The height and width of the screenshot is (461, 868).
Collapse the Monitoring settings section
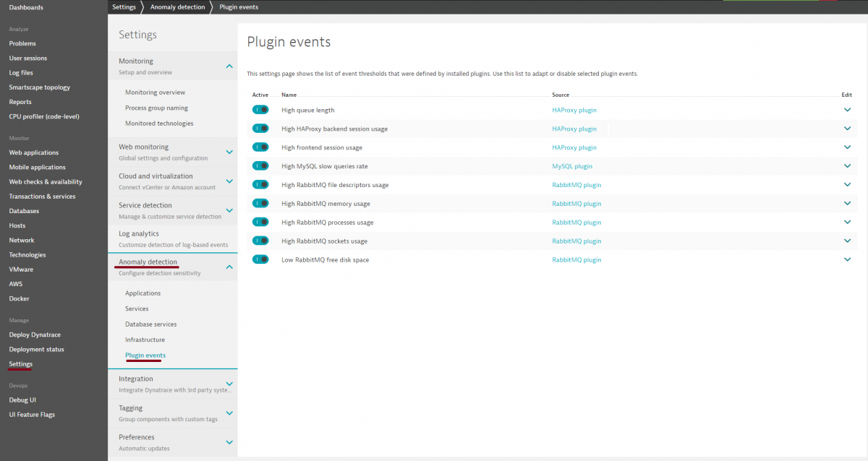(229, 65)
